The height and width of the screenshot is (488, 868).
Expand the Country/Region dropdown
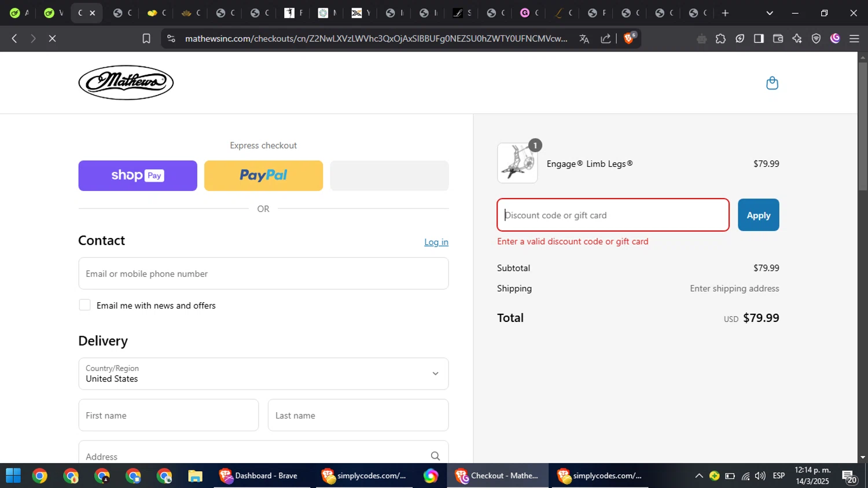tap(263, 373)
